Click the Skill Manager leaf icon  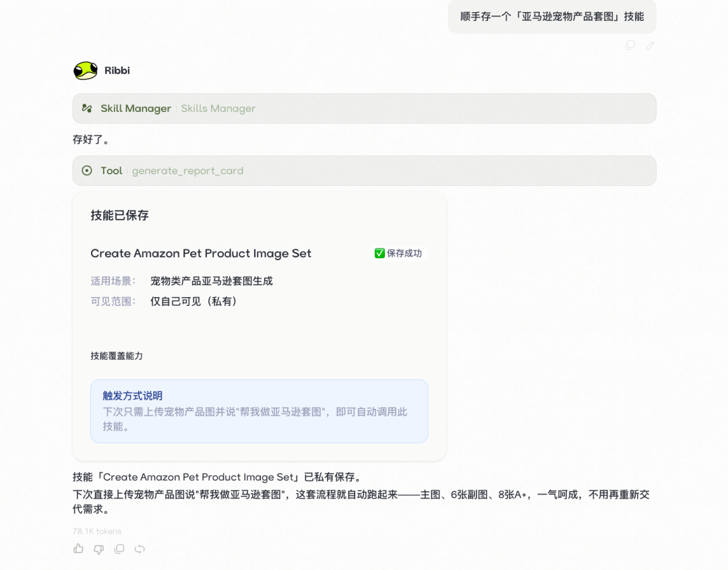coord(87,108)
